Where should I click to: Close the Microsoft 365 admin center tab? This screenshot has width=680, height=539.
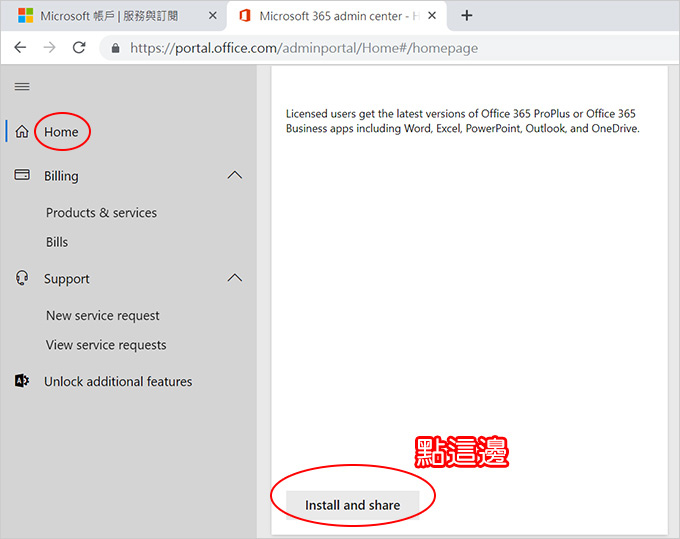click(432, 16)
